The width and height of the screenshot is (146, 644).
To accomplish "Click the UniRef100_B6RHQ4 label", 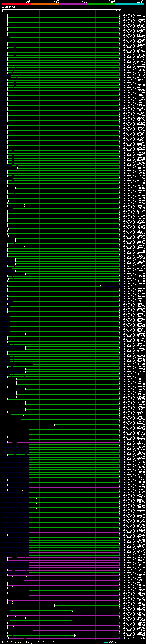I will [x=133, y=565].
